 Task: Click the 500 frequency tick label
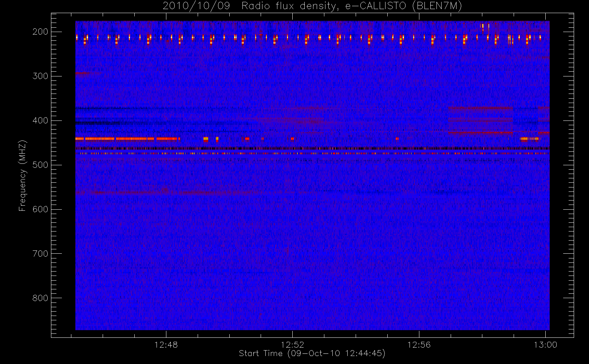coord(40,165)
